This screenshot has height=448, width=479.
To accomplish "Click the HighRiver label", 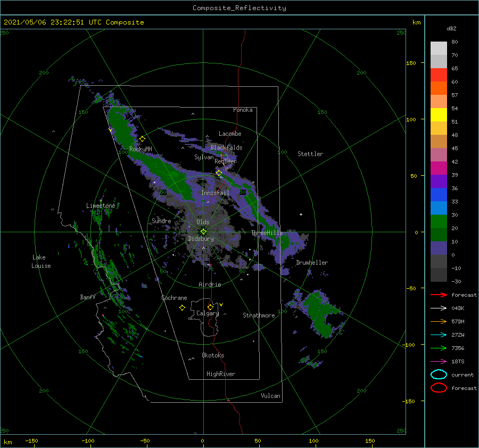I will click(221, 374).
